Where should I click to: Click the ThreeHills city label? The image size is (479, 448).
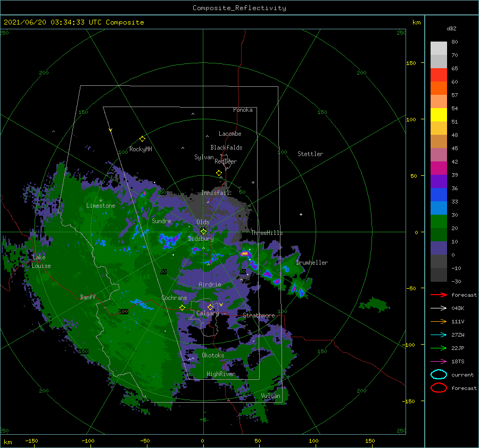coord(267,233)
